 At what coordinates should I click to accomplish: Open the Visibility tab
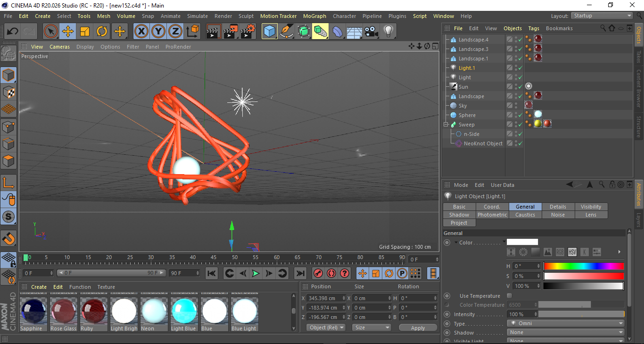click(591, 207)
